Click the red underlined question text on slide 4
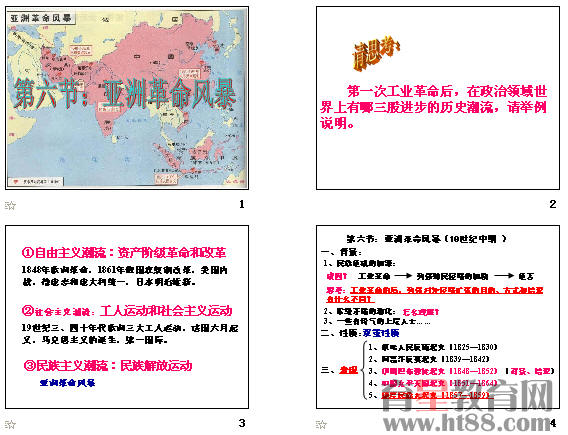 (x=435, y=294)
